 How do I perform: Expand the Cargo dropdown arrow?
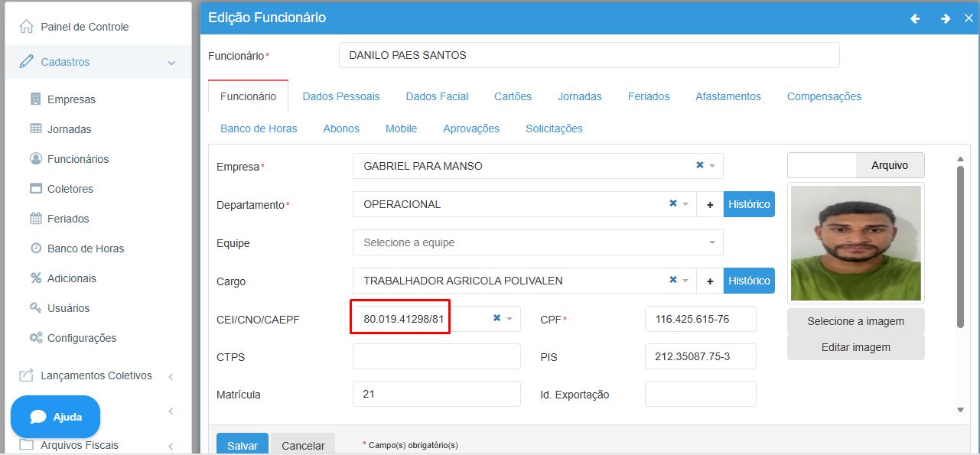pos(685,281)
